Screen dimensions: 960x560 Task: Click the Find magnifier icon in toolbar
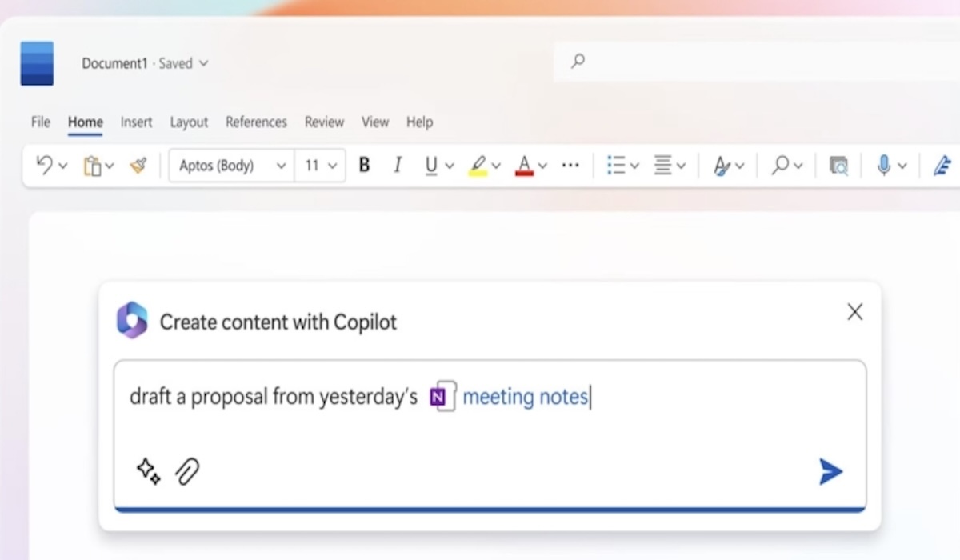tap(780, 166)
